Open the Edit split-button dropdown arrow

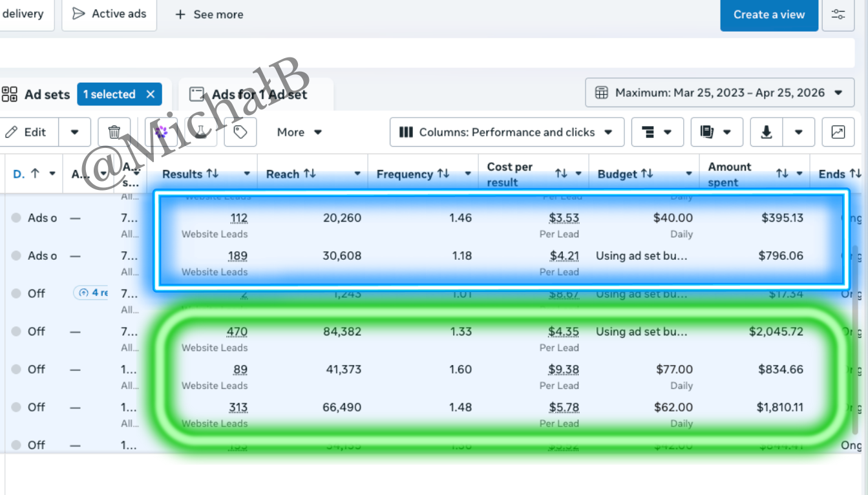75,132
